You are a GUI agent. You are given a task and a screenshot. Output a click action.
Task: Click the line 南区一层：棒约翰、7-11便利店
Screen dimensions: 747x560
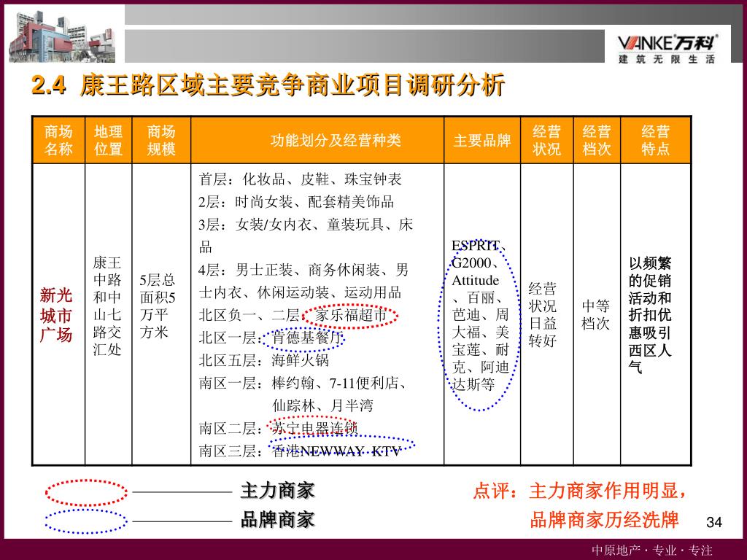[x=302, y=383]
